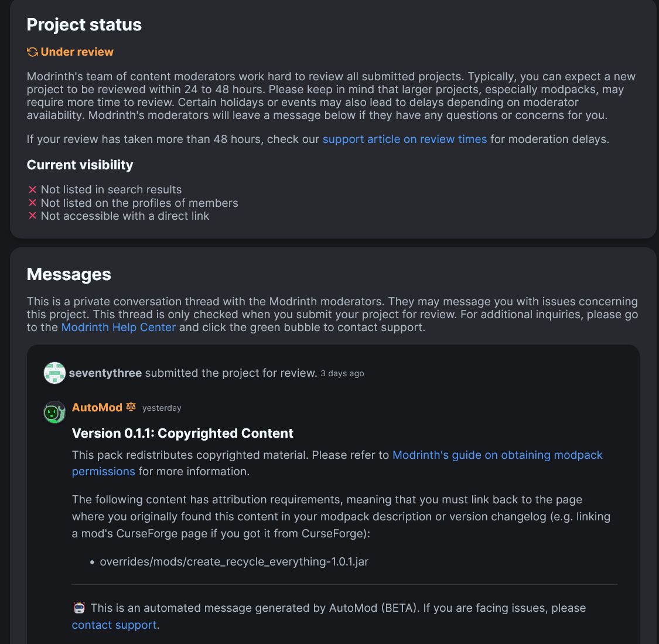Click the orange refresh icon beside Under review
The width and height of the screenshot is (659, 644).
pos(32,52)
